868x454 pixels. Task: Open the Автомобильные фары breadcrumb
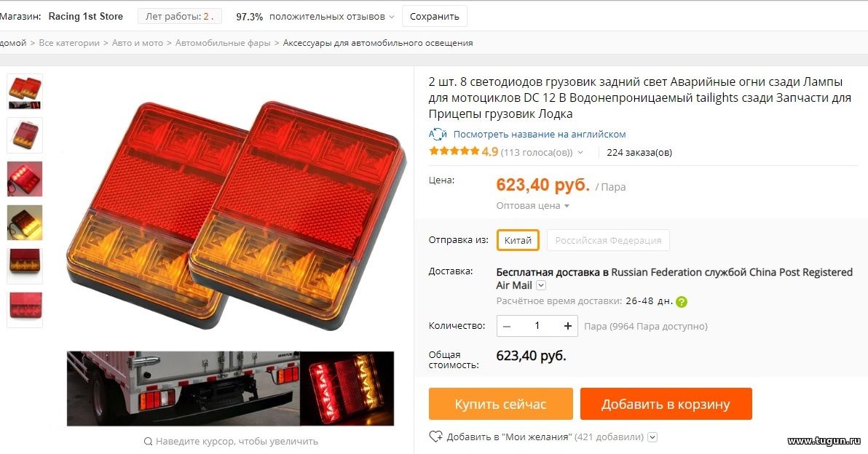click(223, 43)
